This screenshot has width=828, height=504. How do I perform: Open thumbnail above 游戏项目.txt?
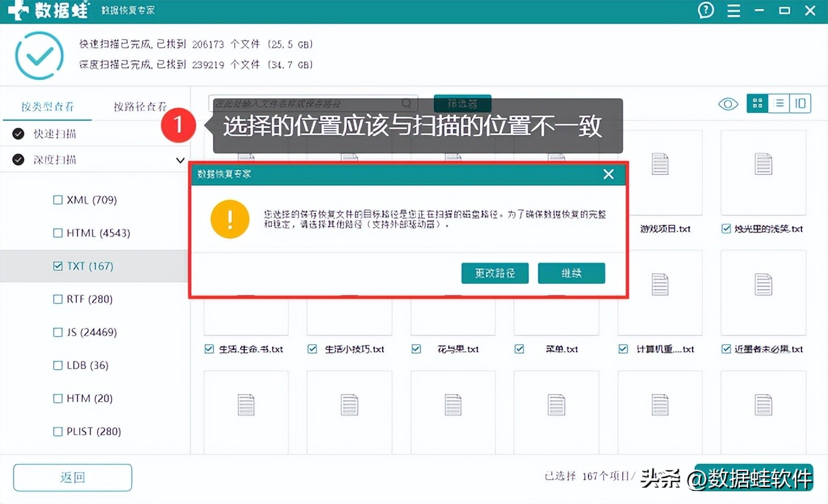click(x=660, y=173)
